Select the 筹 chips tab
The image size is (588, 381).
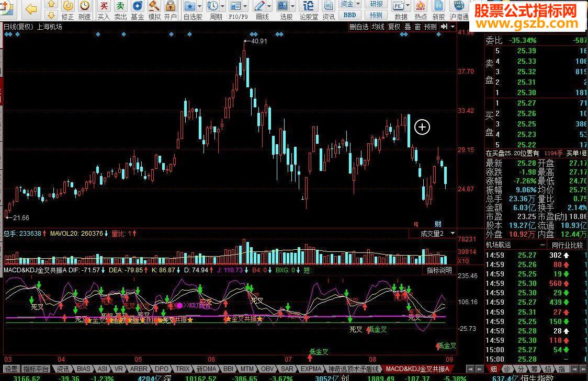[x=534, y=369]
